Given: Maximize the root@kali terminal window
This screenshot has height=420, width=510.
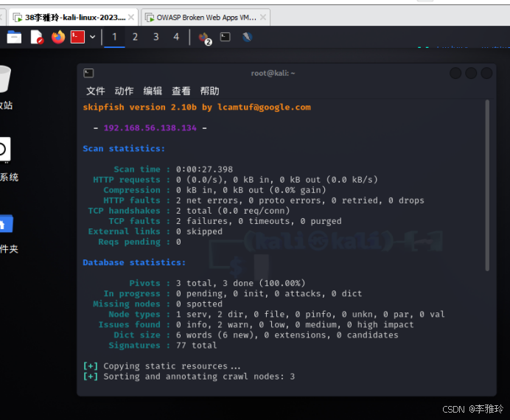Looking at the screenshot, I should tap(471, 73).
